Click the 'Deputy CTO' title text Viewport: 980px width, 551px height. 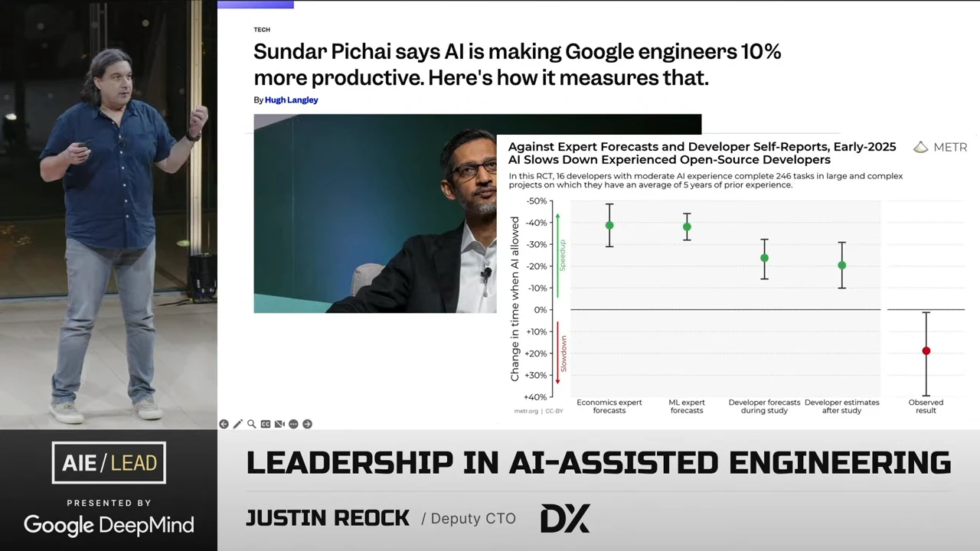coord(473,519)
